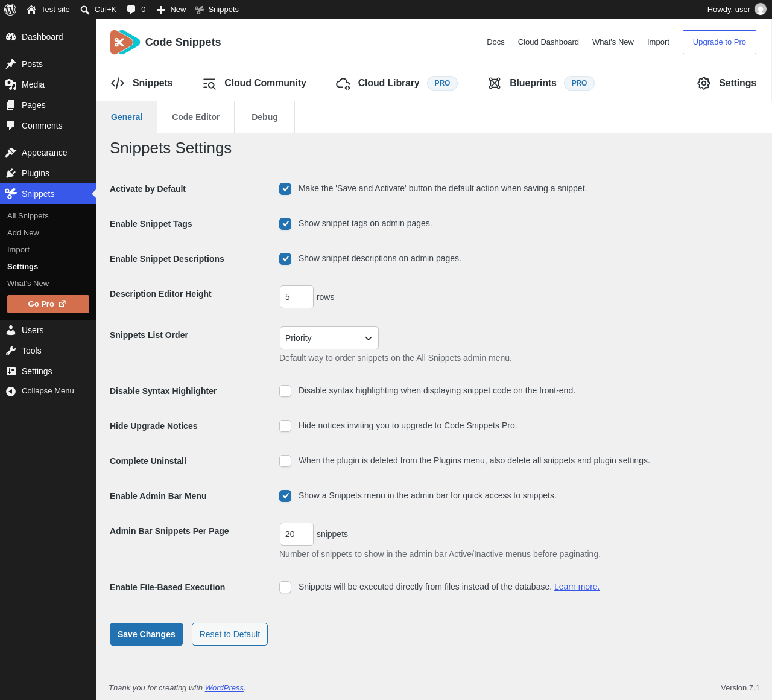Click the Blueprints PRO badge
Screen dimensions: 772x700
coord(579,83)
